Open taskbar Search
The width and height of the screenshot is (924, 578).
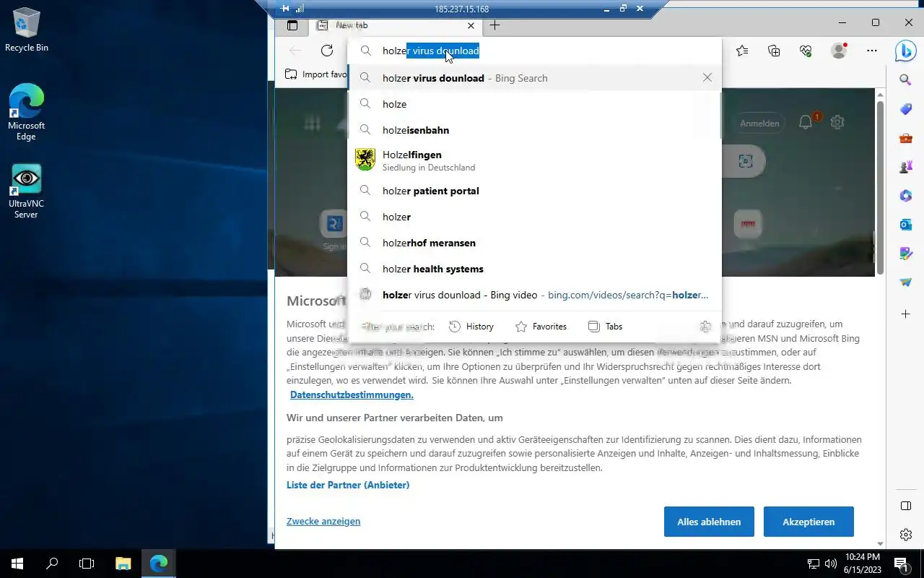52,564
